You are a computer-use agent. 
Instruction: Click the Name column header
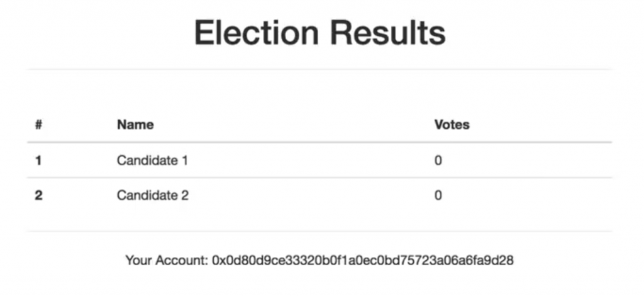tap(135, 124)
